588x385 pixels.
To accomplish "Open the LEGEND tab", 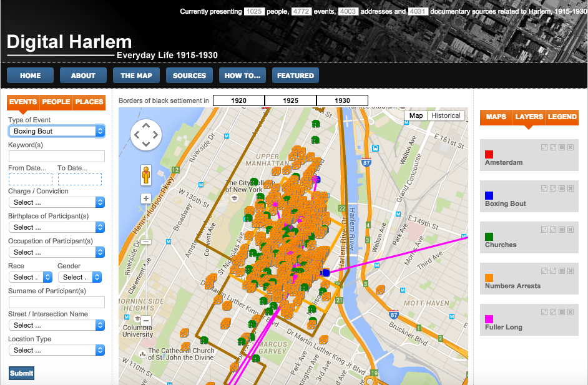I will [562, 117].
